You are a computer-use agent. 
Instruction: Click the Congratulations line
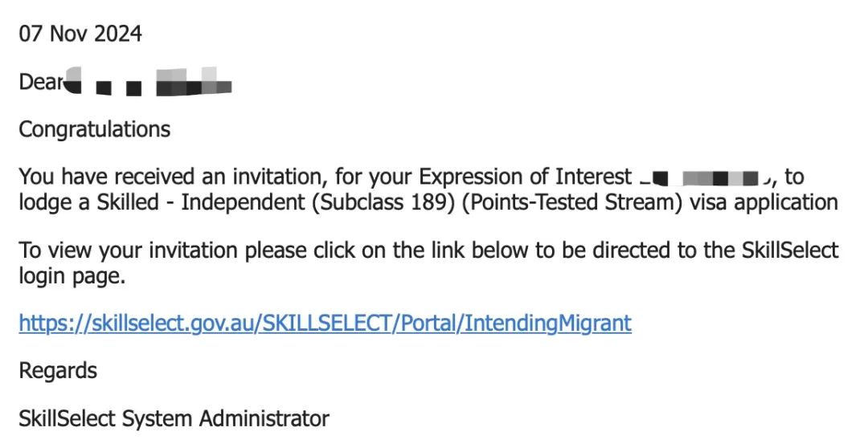click(x=95, y=129)
